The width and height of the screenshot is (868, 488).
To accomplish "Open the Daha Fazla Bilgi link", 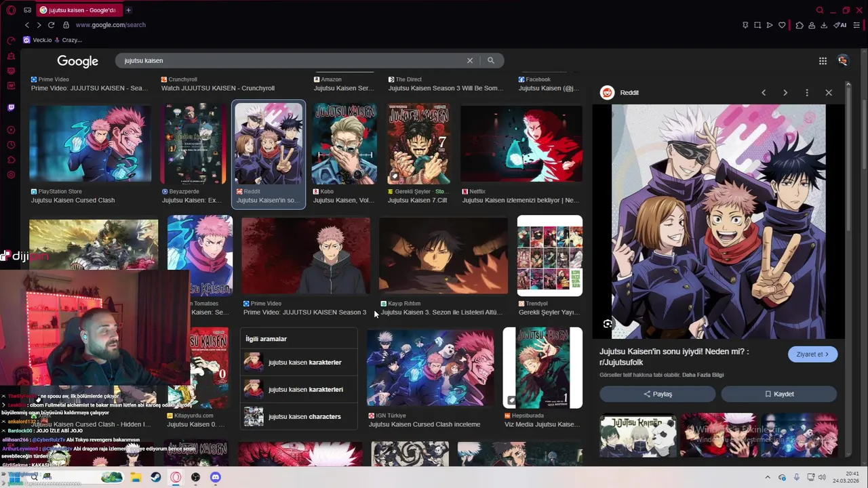I will [x=703, y=375].
